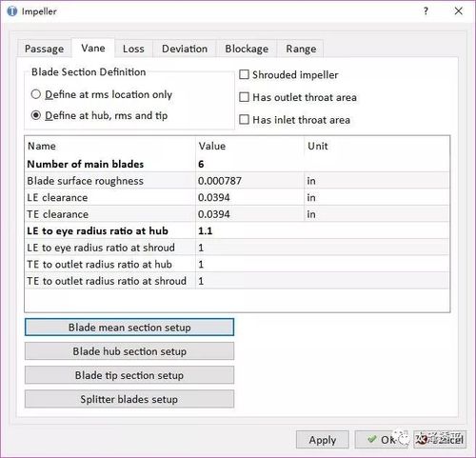Click the question mark help button
This screenshot has width=476, height=458.
[x=426, y=11]
